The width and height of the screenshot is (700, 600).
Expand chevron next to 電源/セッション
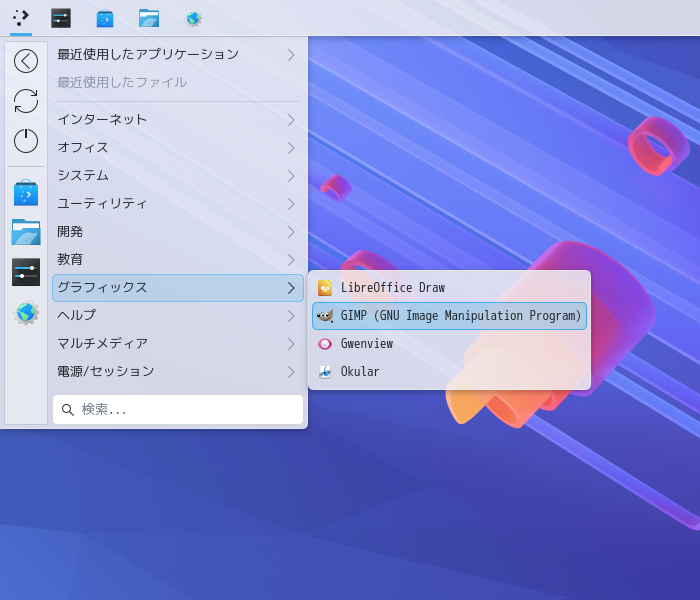click(291, 372)
